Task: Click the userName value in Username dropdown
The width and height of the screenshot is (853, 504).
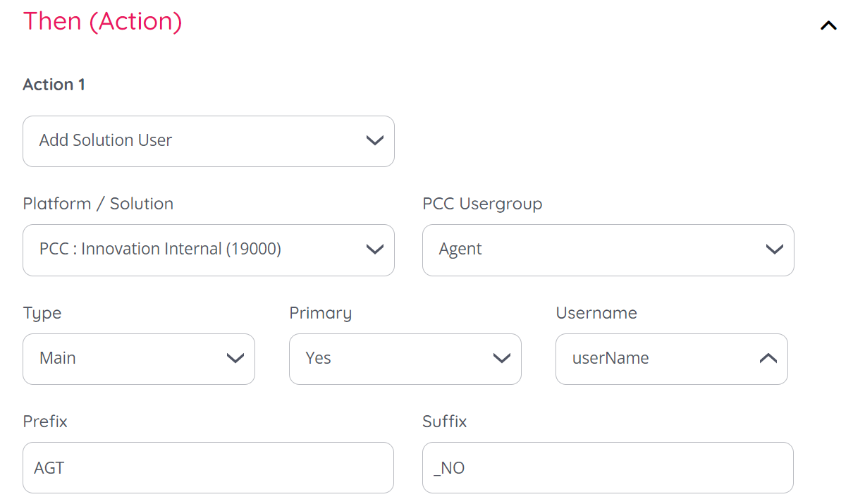Action: click(x=610, y=358)
